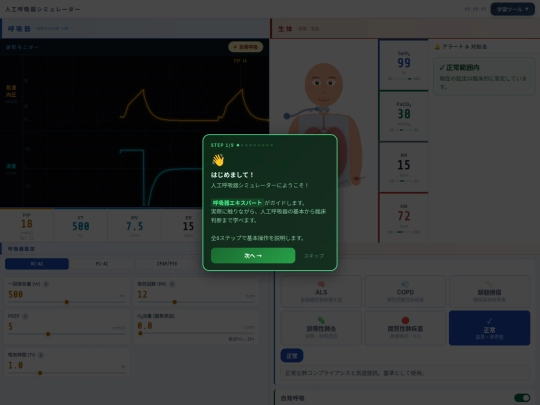The image size is (540, 405).
Task: Toggle the 自発呼吸 switch
Action: coord(522,398)
